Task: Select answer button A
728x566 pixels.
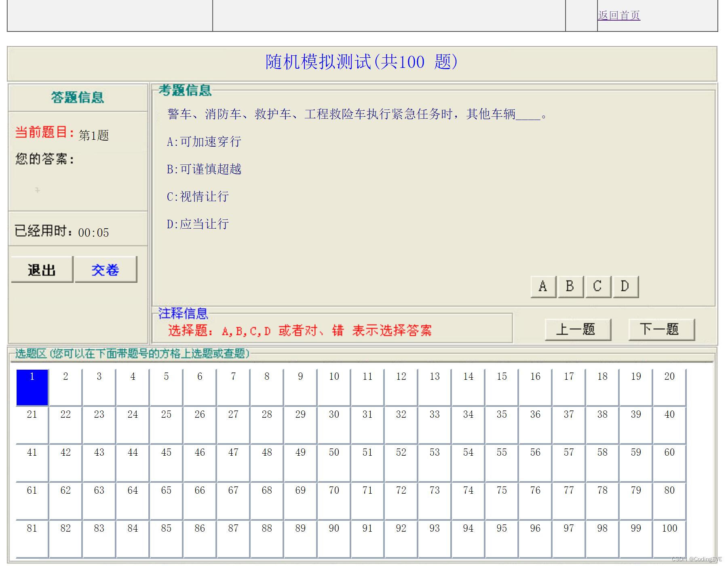Action: [543, 286]
